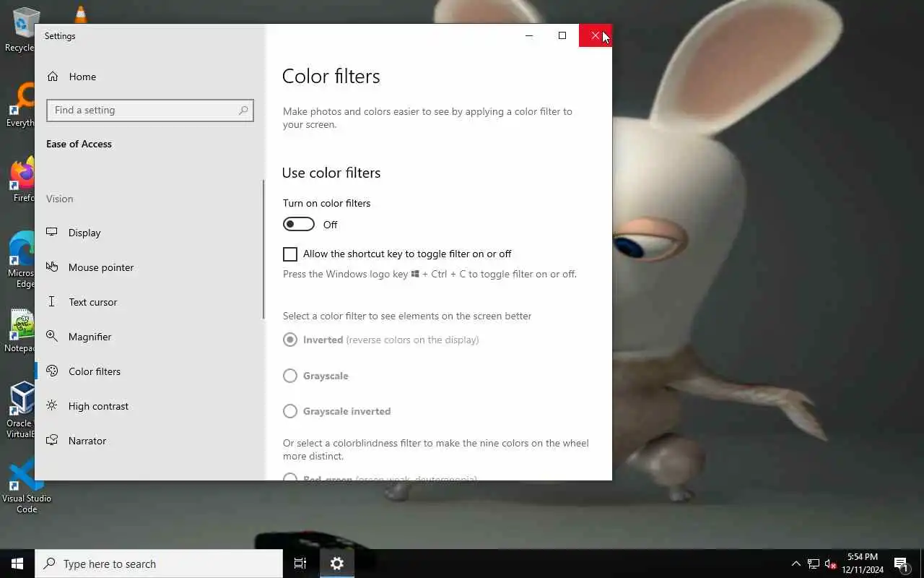The image size is (924, 578).
Task: Click the Firefox desktop shortcut
Action: pyautogui.click(x=22, y=181)
